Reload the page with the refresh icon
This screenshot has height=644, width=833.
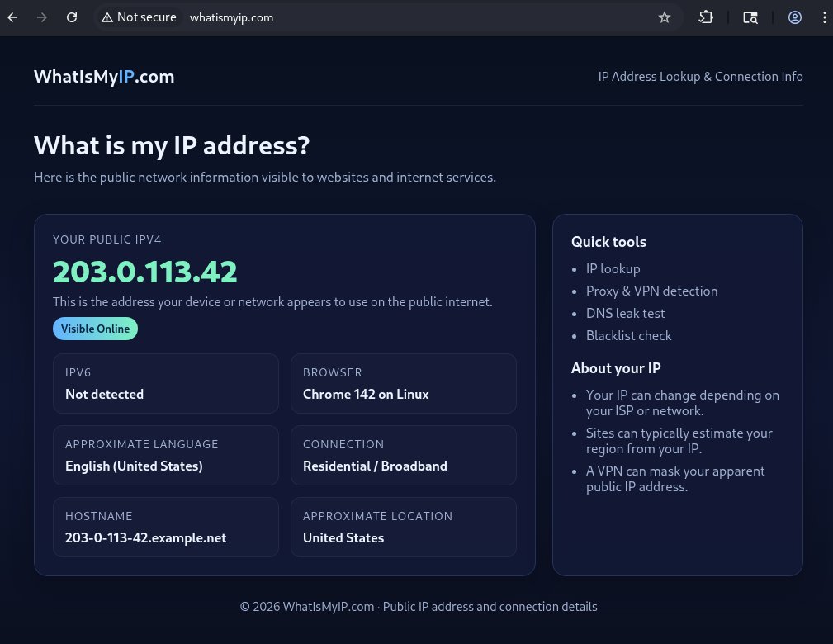[72, 17]
